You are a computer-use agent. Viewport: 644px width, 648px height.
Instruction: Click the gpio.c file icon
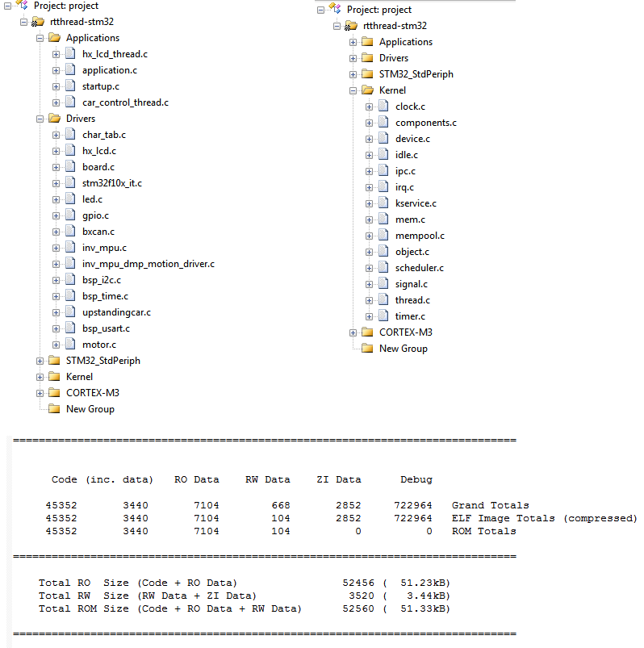pos(71,215)
